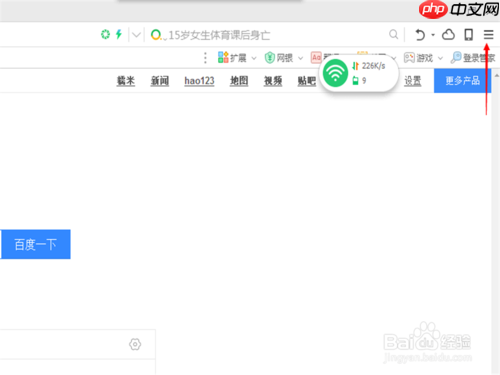Open the browser hamburger menu

pyautogui.click(x=488, y=34)
